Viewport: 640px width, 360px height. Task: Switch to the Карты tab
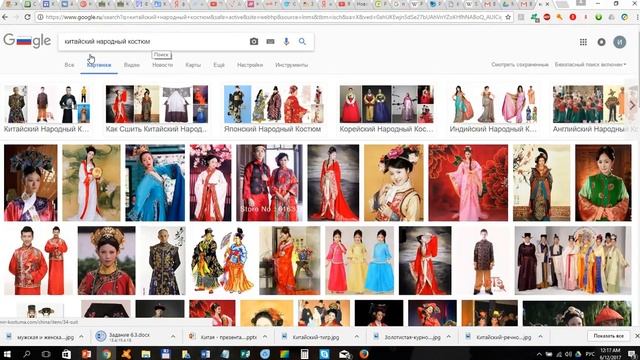tap(193, 65)
